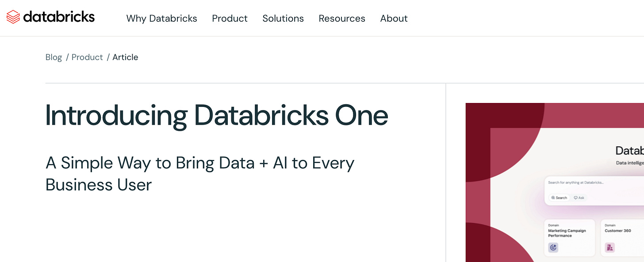This screenshot has height=262, width=644.
Task: Open the Why Databricks menu
Action: click(162, 19)
